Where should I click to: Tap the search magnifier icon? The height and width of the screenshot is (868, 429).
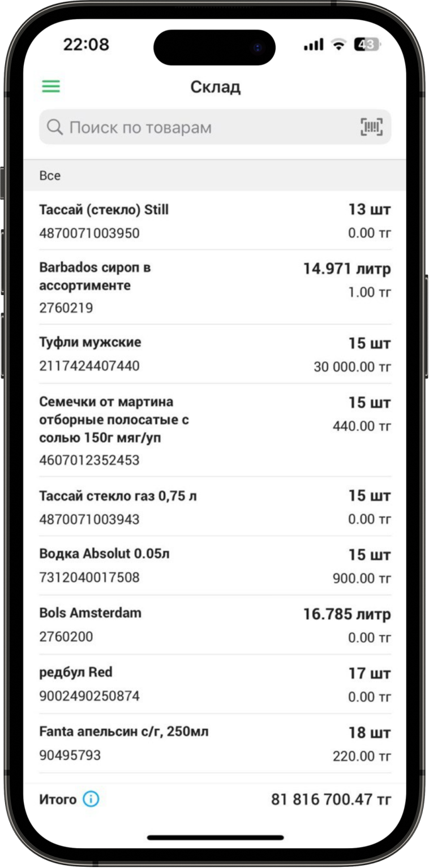(x=55, y=127)
